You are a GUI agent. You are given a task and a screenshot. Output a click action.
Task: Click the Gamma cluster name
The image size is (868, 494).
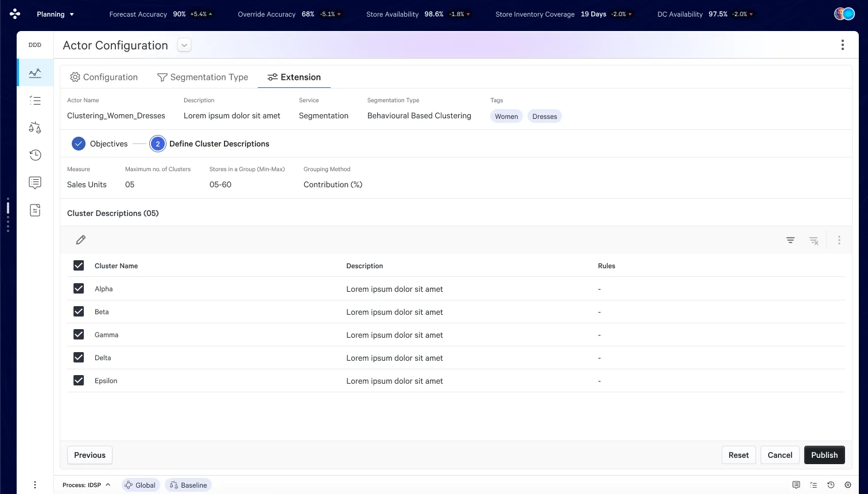pos(106,335)
